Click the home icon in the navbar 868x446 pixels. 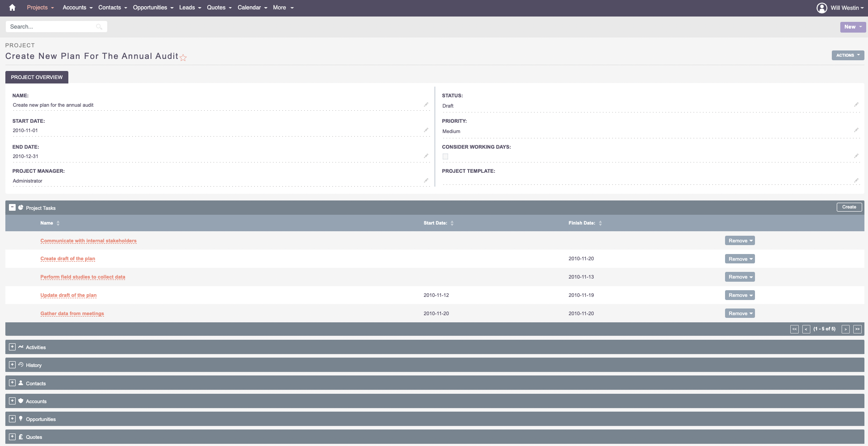point(12,8)
